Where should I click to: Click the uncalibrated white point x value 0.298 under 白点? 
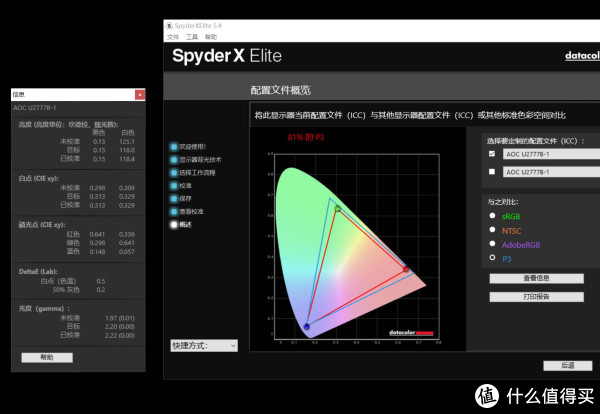[97, 188]
